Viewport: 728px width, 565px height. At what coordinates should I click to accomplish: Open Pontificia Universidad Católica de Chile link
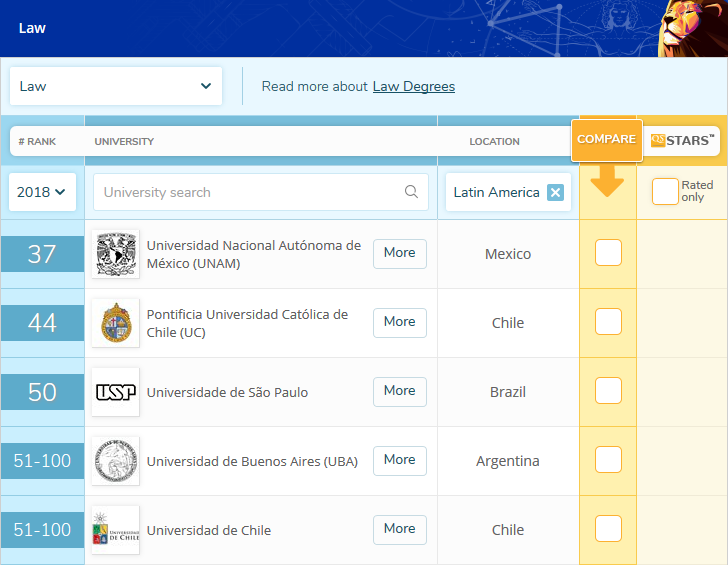tap(247, 323)
